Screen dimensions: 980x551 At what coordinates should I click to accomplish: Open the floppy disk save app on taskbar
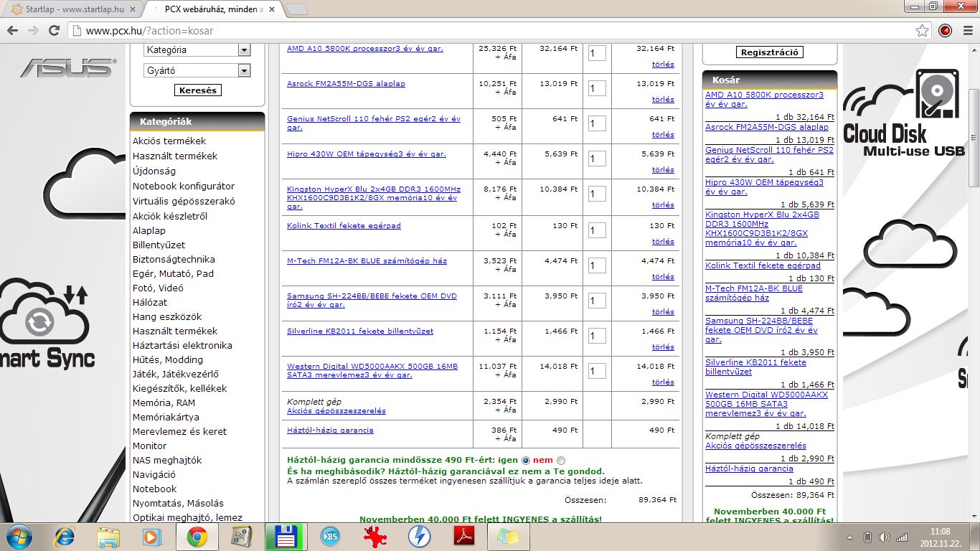[286, 537]
